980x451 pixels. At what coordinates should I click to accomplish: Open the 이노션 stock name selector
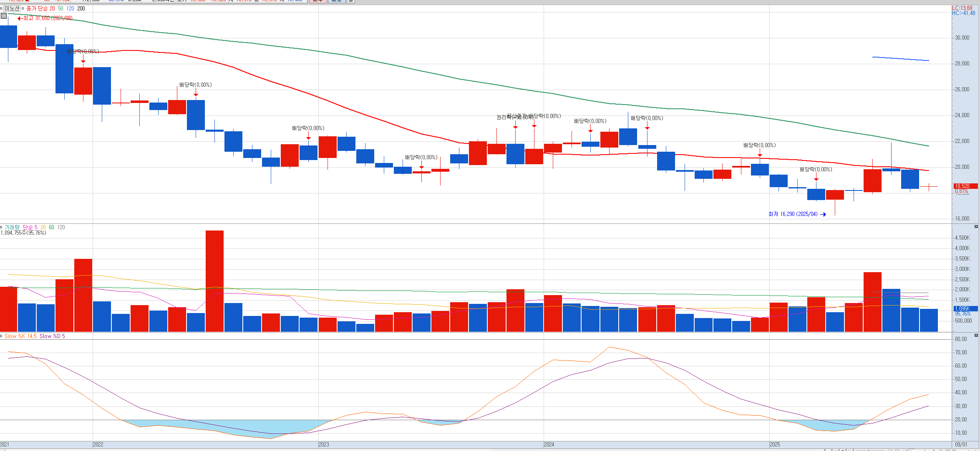[x=12, y=8]
